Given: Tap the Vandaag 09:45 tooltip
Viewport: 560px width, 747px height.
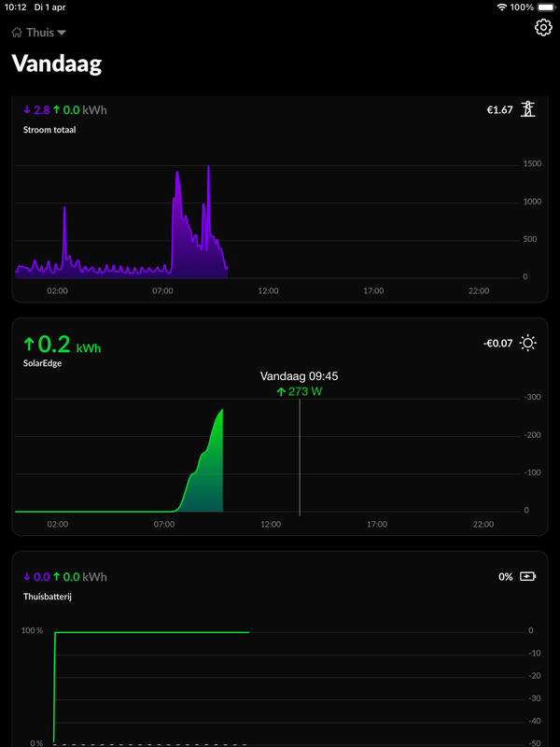Looking at the screenshot, I should pos(299,376).
